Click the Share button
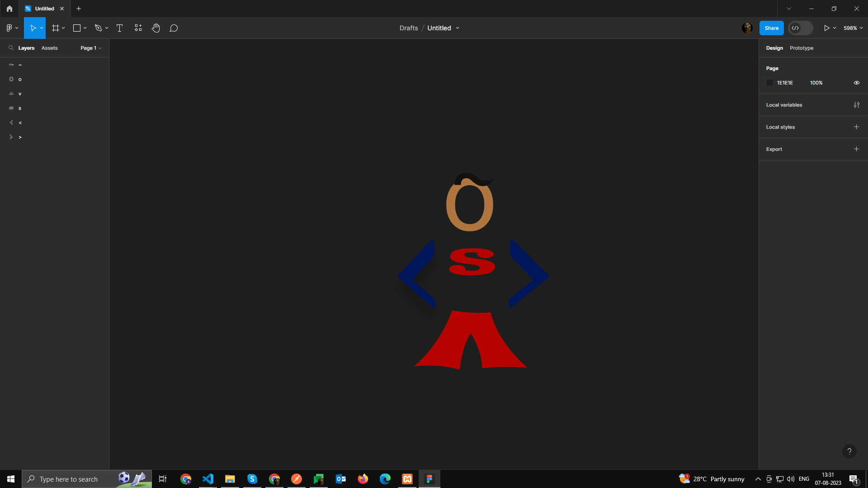Image resolution: width=868 pixels, height=488 pixels. (x=771, y=28)
